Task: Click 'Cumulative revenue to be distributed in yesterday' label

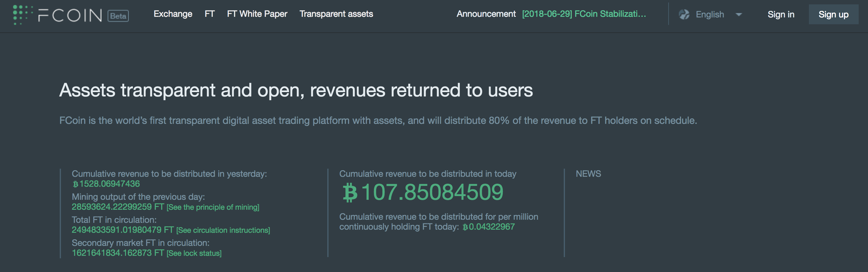Action: point(169,174)
